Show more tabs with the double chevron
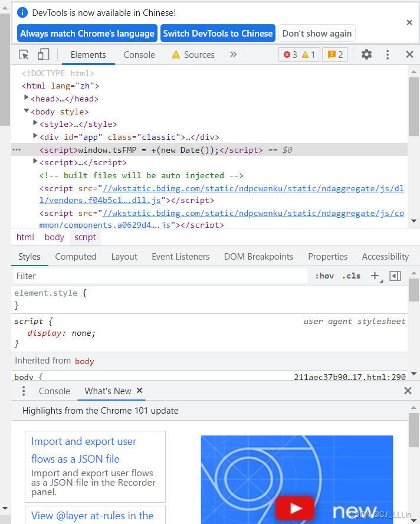 click(x=233, y=54)
